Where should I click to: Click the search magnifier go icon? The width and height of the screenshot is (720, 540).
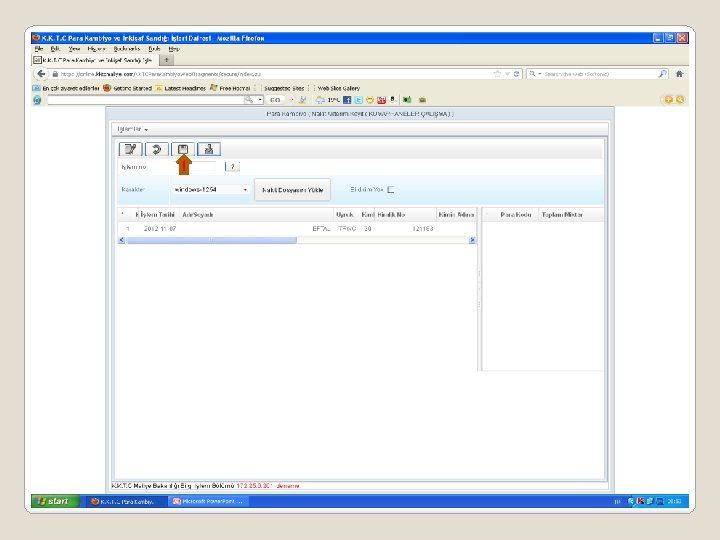pos(663,74)
